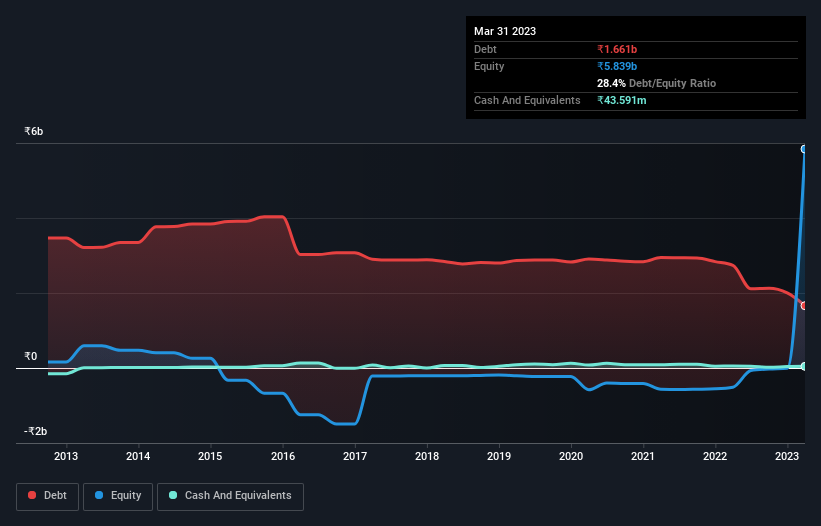
Task: Select the blue Equity endpoint marker
Action: point(804,149)
